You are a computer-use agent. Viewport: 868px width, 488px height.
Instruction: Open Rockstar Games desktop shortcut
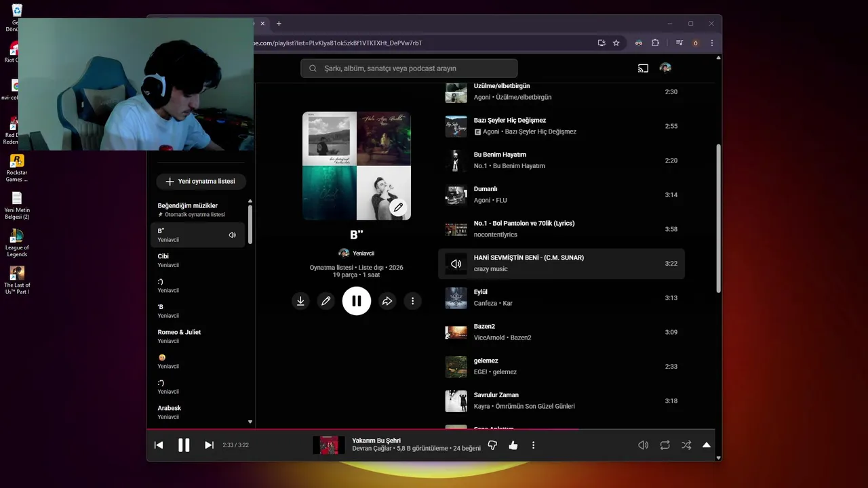pos(17,168)
